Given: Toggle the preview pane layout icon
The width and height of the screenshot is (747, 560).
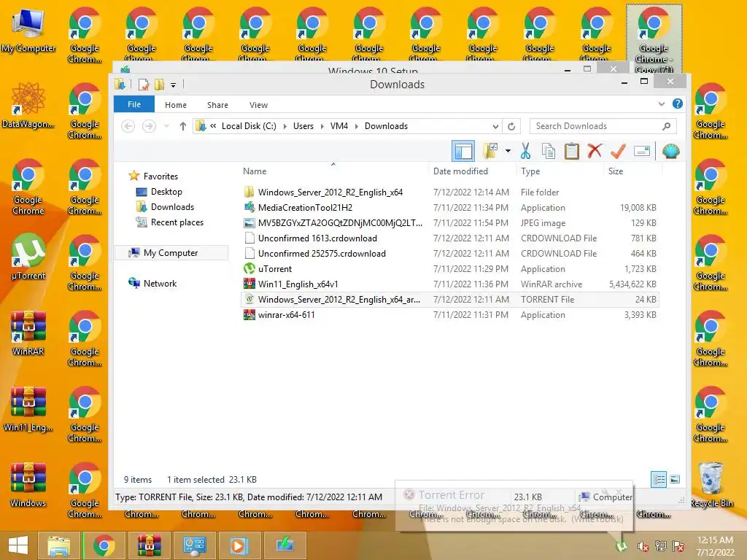Looking at the screenshot, I should (x=463, y=152).
